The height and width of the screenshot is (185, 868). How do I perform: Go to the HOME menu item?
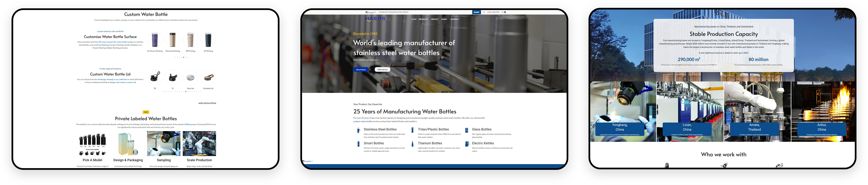pos(414,19)
